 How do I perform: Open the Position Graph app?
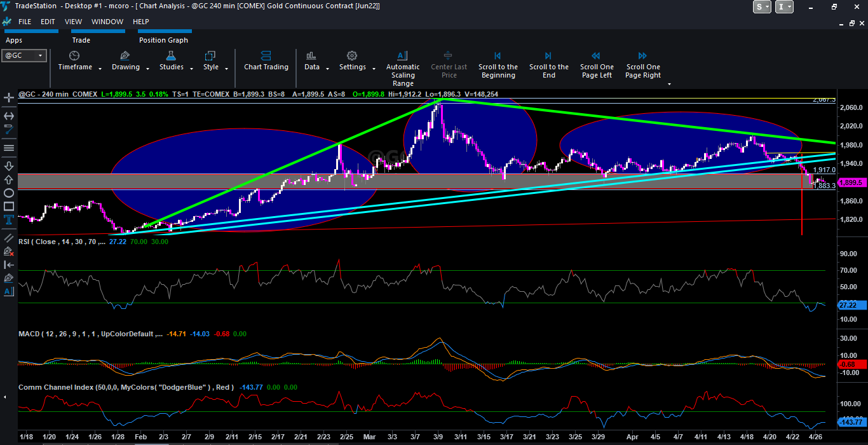click(x=163, y=40)
